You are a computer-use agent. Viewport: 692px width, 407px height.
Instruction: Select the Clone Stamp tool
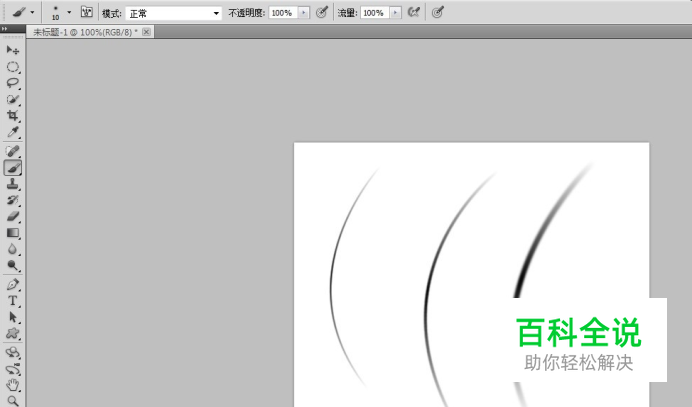point(12,184)
